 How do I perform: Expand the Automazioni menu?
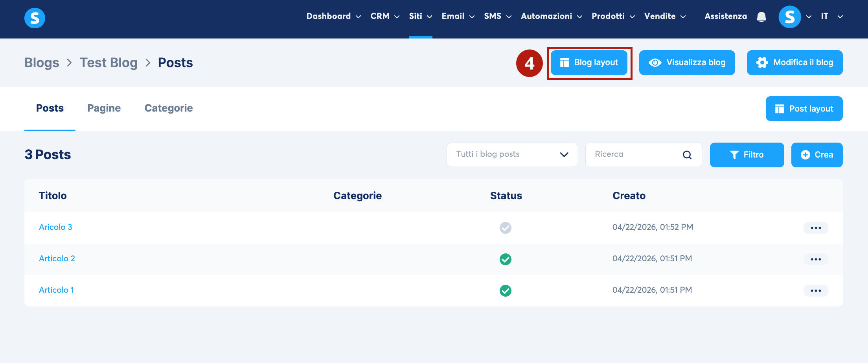[551, 16]
